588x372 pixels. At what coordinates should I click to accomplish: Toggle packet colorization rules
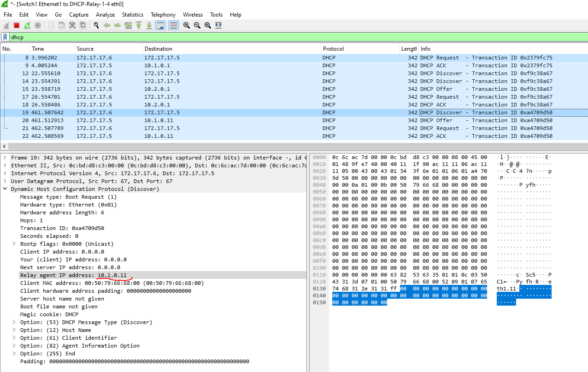(x=174, y=26)
